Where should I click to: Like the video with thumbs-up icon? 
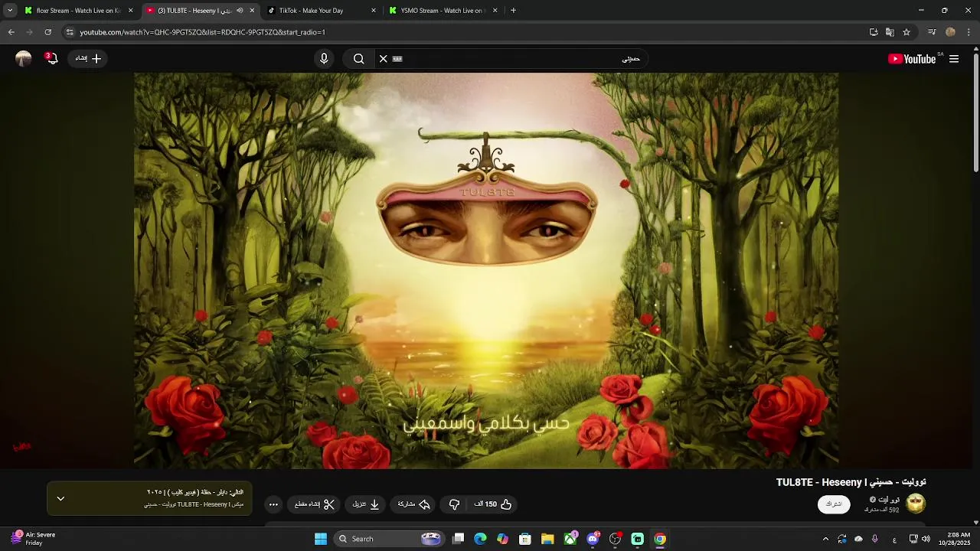(493, 504)
